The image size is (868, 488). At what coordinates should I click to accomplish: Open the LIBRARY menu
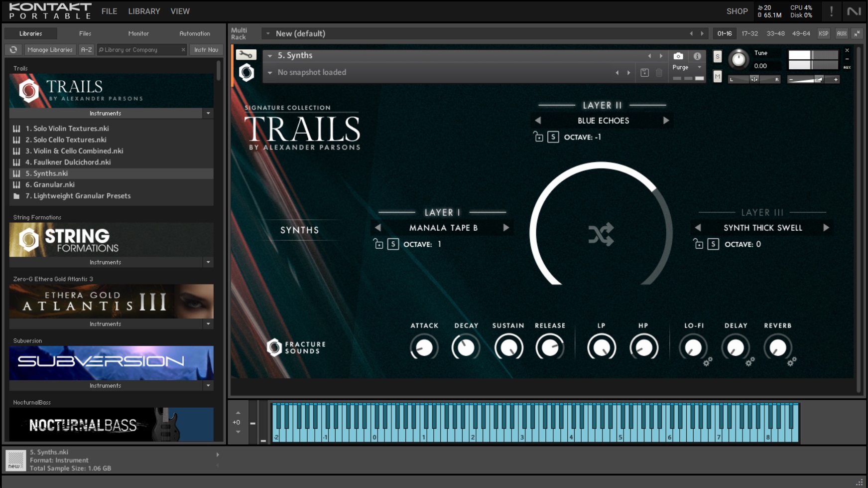pos(144,11)
